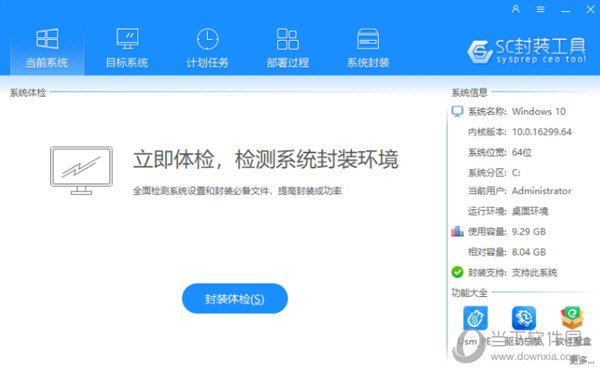Click the 系统体检 section heading

[x=28, y=93]
